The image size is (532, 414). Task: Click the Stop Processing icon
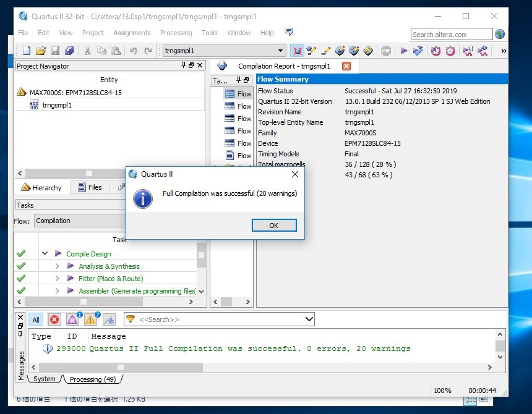[x=386, y=51]
